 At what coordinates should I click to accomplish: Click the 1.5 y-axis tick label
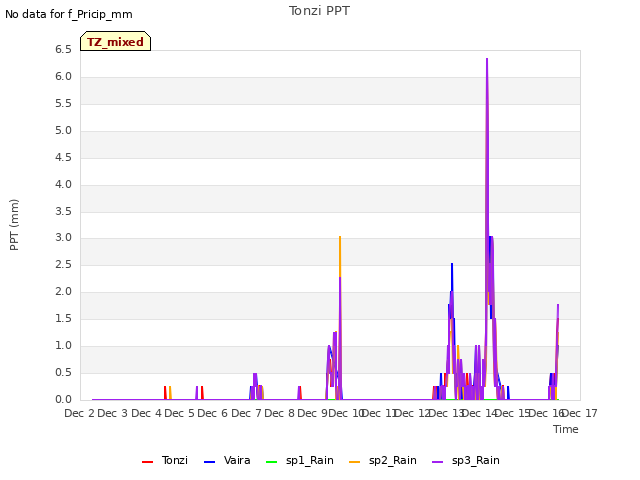tap(63, 319)
